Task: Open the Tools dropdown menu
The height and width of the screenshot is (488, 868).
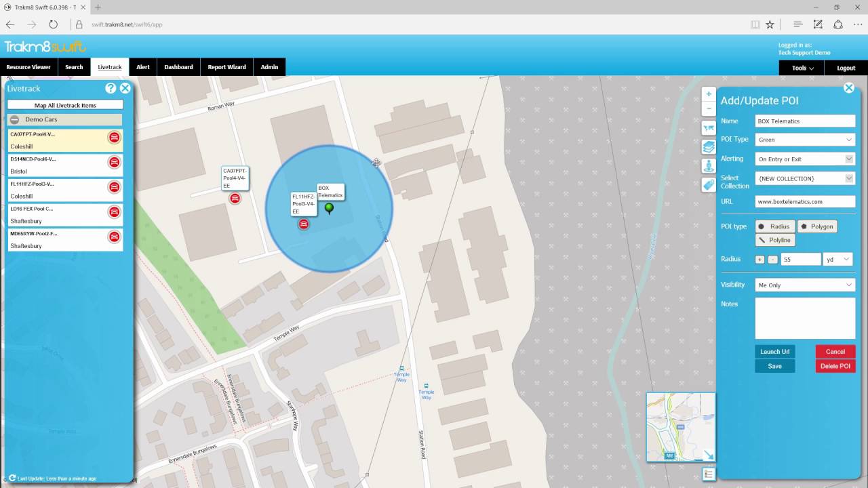Action: coord(803,68)
